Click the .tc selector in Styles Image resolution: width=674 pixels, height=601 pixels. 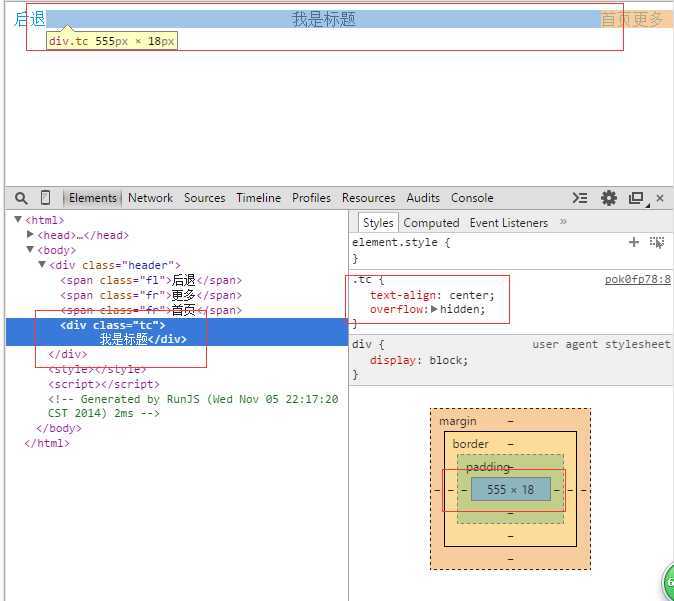point(362,280)
